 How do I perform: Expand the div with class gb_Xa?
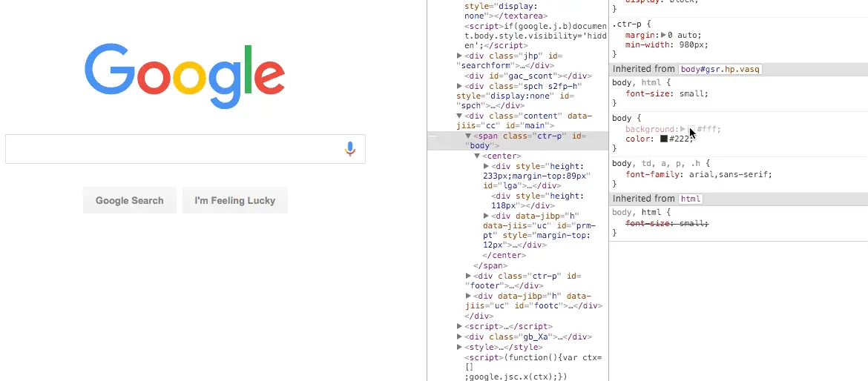[x=459, y=337]
